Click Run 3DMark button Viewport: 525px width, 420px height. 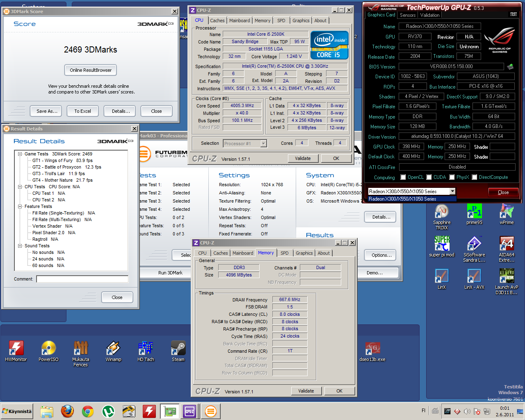(170, 273)
